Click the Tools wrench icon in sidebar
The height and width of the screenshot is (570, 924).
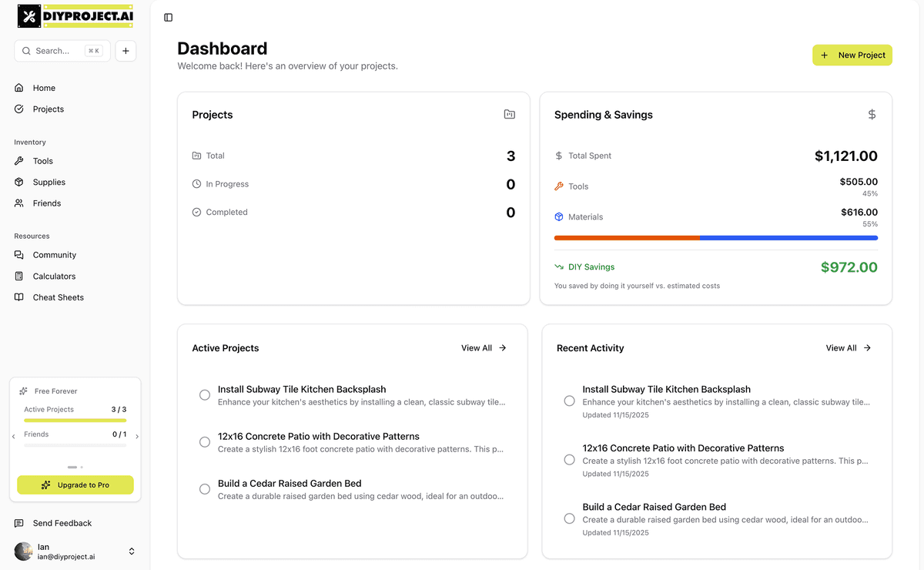[x=19, y=161]
